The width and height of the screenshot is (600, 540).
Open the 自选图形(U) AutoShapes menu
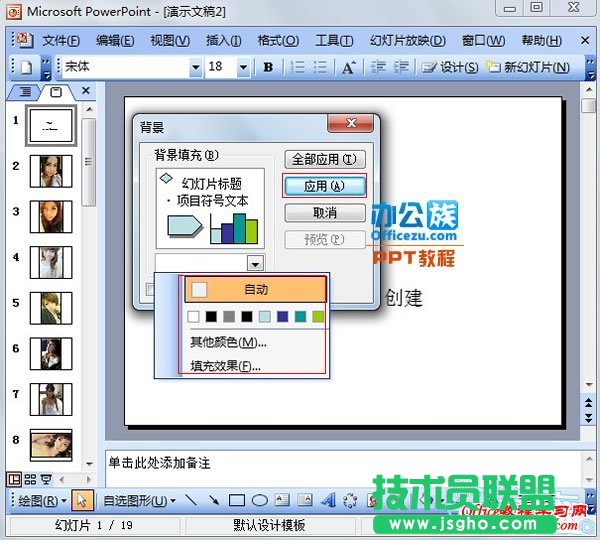click(139, 501)
